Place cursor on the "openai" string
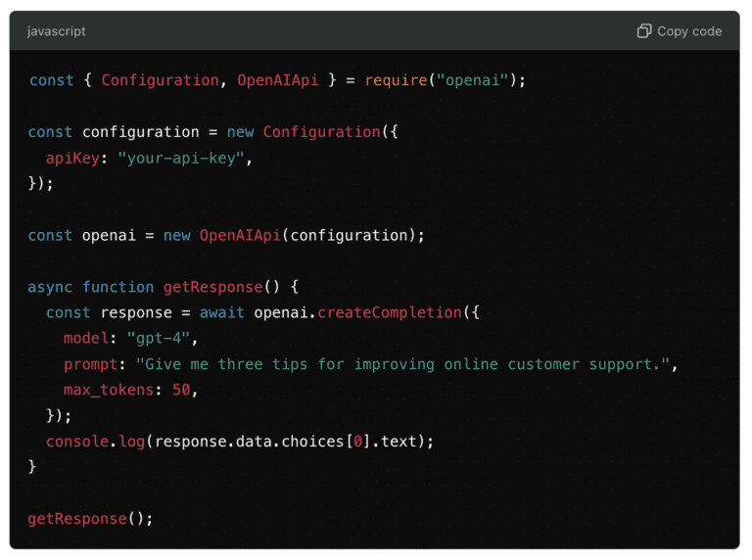This screenshot has height=560, width=752. point(472,80)
